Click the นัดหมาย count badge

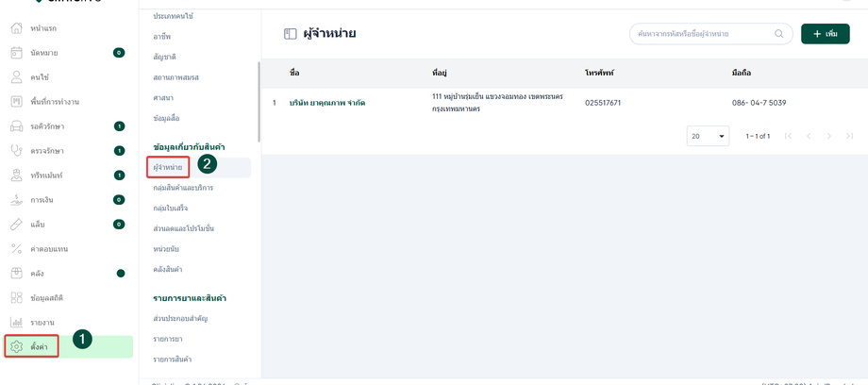click(119, 53)
